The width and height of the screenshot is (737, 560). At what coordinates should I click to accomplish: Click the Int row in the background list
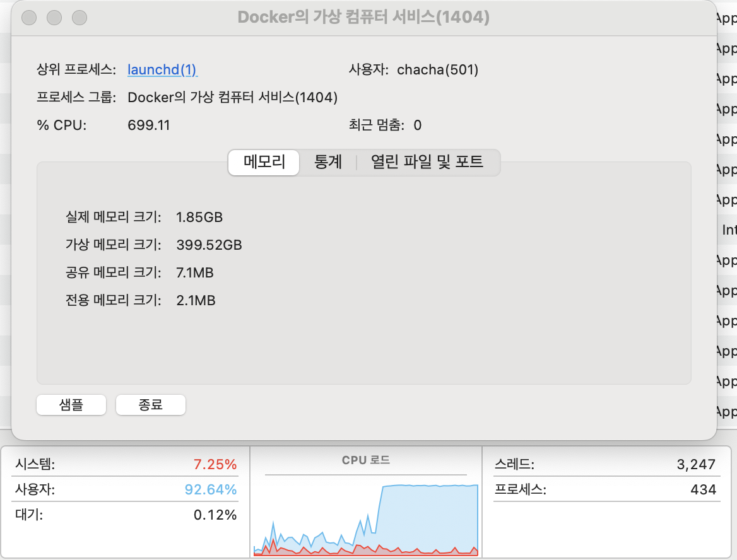pos(729,230)
